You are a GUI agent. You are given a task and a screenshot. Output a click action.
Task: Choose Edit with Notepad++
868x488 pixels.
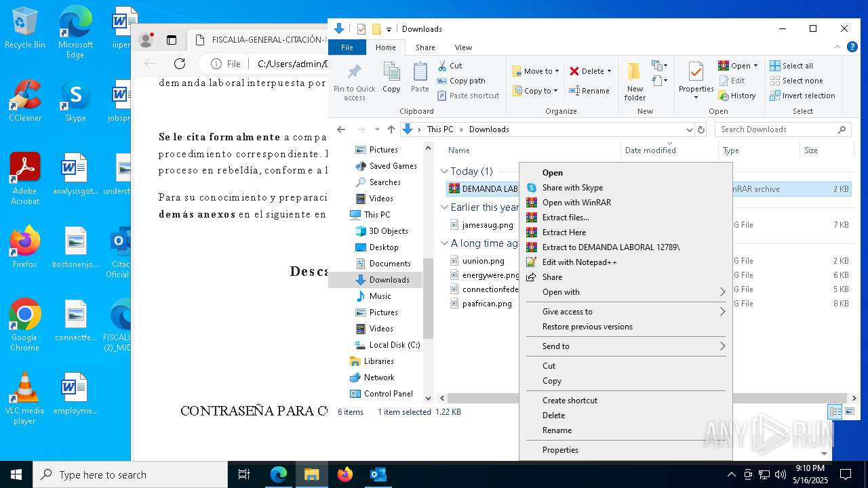(x=625, y=262)
